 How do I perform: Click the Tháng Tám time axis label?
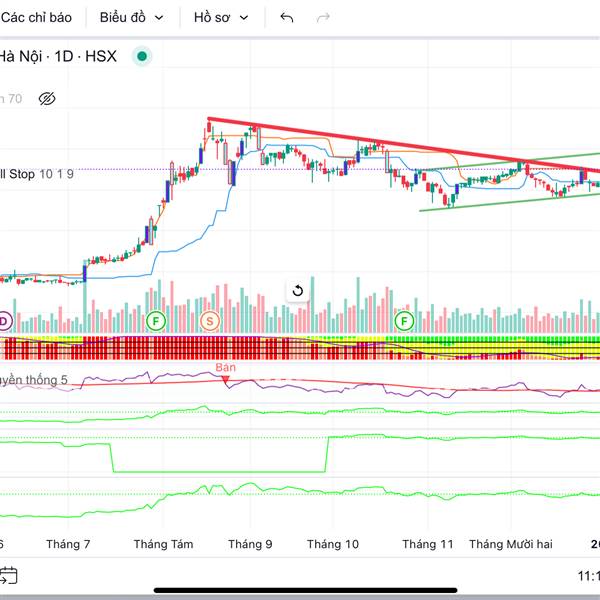163,544
